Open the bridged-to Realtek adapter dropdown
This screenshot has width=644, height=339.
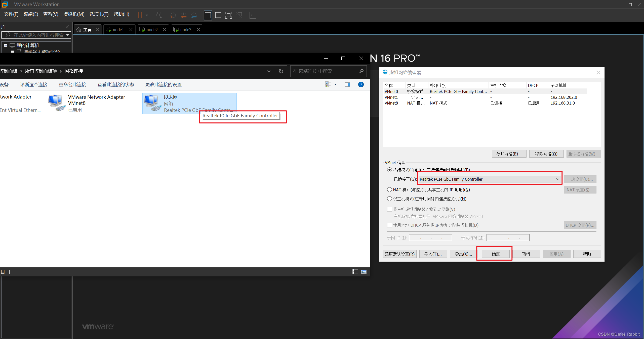(x=489, y=179)
